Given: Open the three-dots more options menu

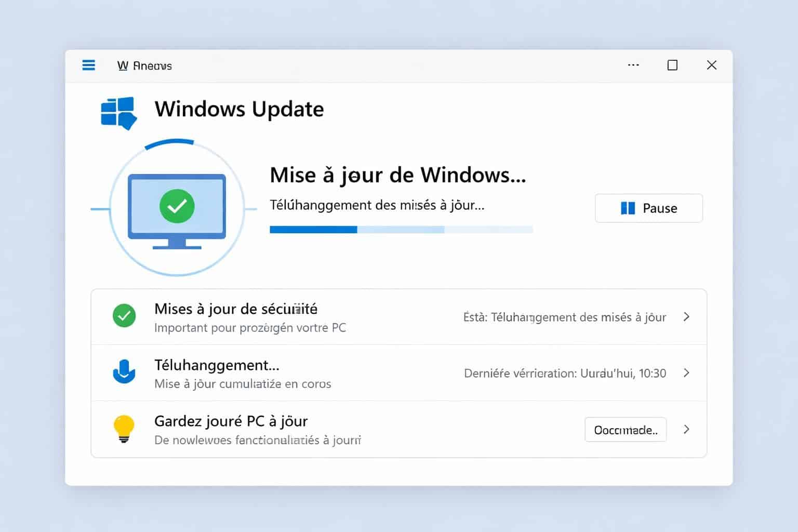Looking at the screenshot, I should click(x=633, y=65).
